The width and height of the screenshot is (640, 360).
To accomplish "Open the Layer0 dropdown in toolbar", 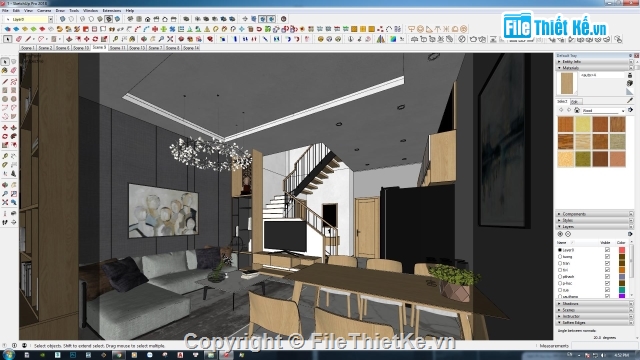I will [x=50, y=19].
